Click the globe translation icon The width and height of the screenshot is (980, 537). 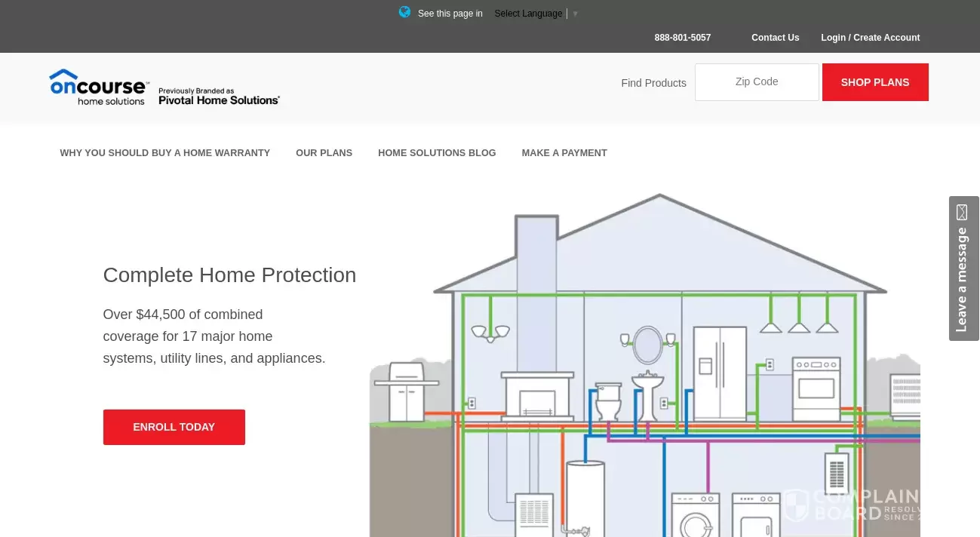pyautogui.click(x=404, y=12)
